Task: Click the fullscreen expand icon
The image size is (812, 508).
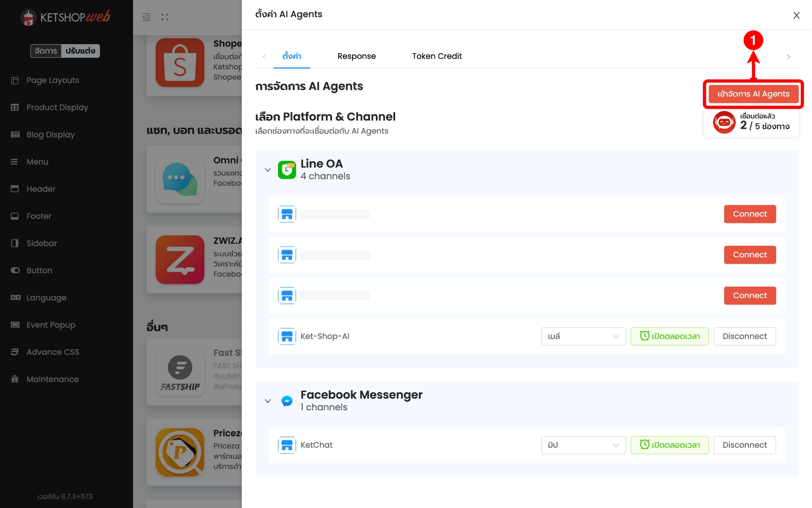Action: (x=165, y=17)
